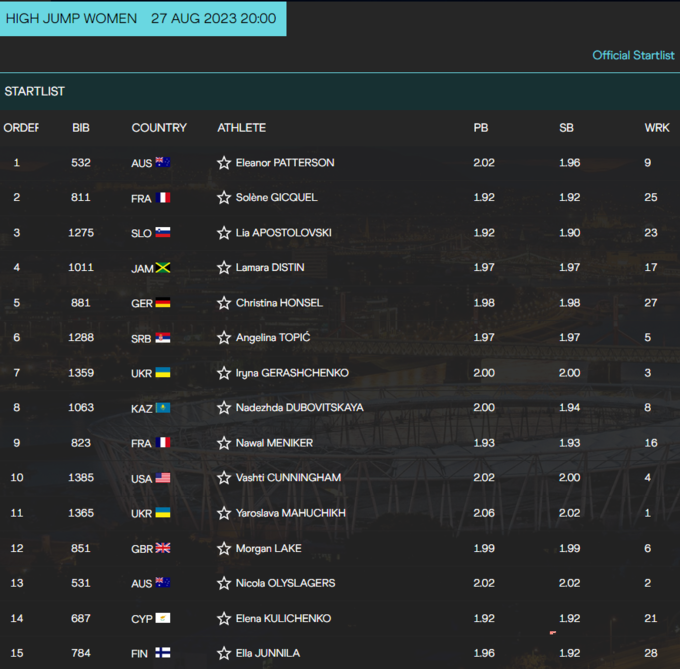Select Ella Junnila athlete name
The width and height of the screenshot is (680, 669).
click(268, 654)
